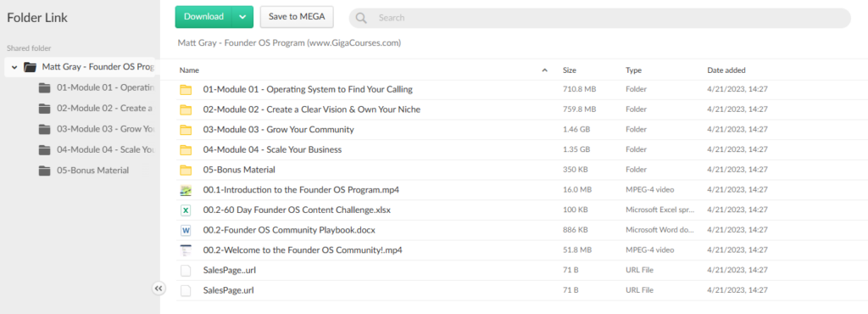Focus the Search input field
The height and width of the screenshot is (314, 868).
pos(609,18)
